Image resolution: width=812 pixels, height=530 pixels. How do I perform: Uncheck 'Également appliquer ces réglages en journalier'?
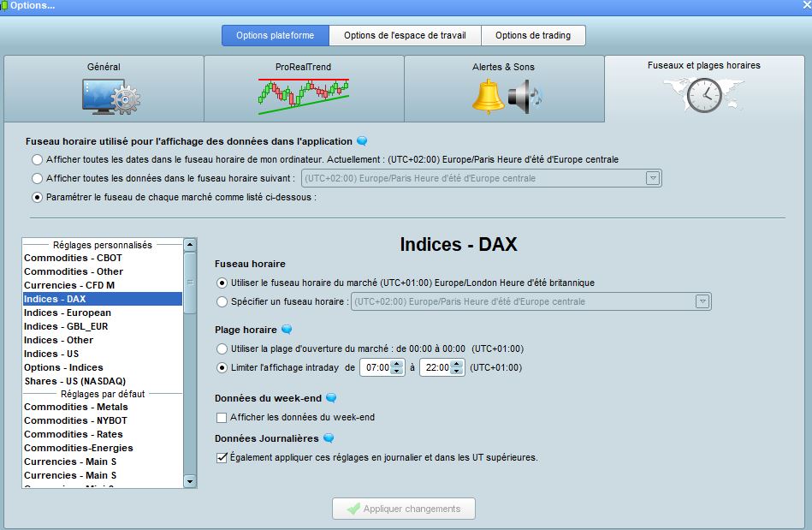(222, 457)
